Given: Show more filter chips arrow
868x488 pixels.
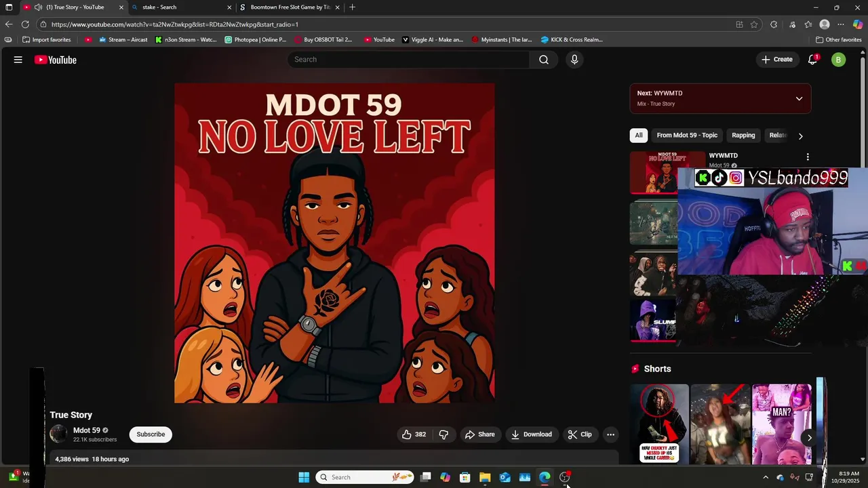Looking at the screenshot, I should tap(800, 136).
